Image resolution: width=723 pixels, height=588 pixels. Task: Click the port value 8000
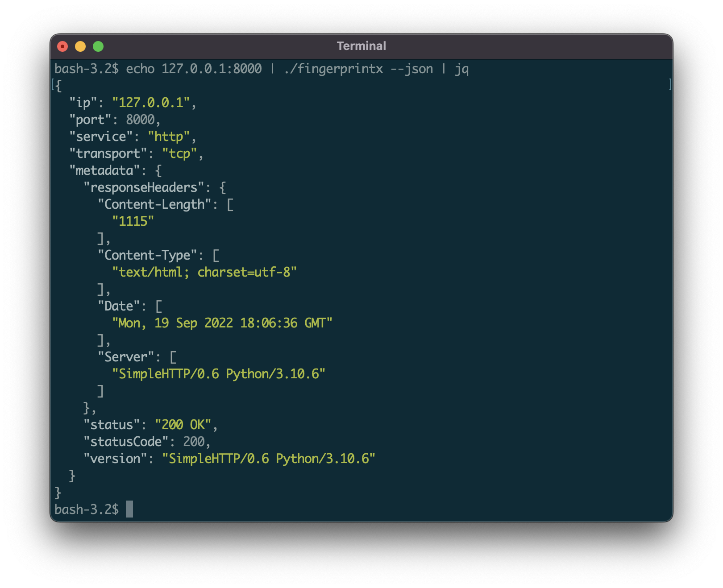140,120
